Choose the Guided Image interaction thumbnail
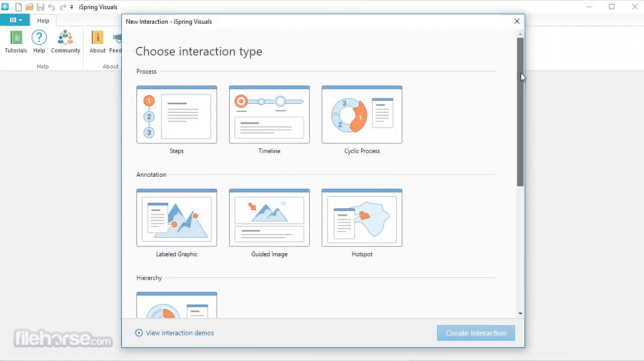Screen dimensions: 644x361 (x=269, y=218)
